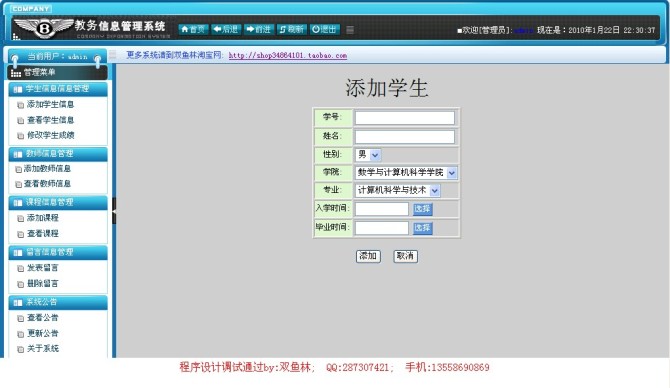Expand the 系统公告 menu section
The height and width of the screenshot is (388, 670).
(58, 302)
